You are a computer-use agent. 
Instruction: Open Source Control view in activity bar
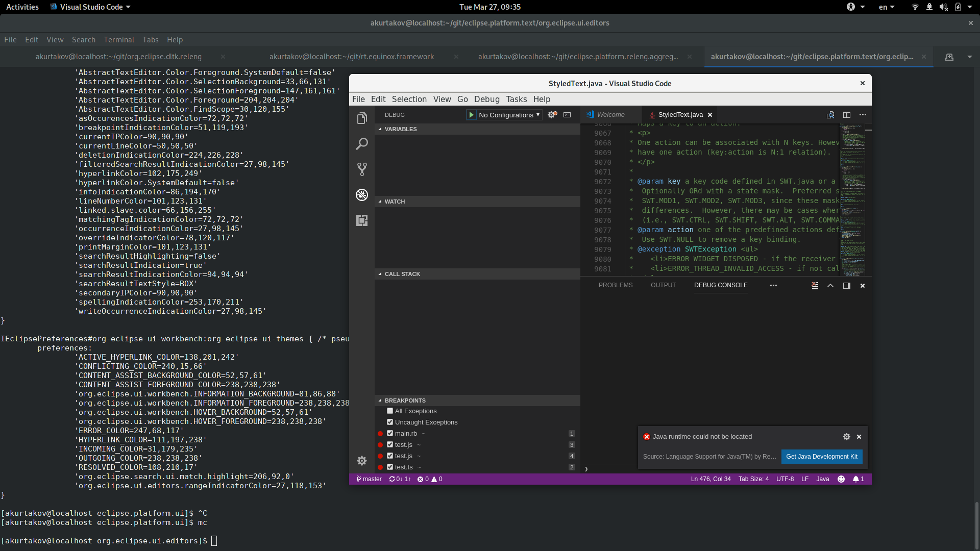362,169
